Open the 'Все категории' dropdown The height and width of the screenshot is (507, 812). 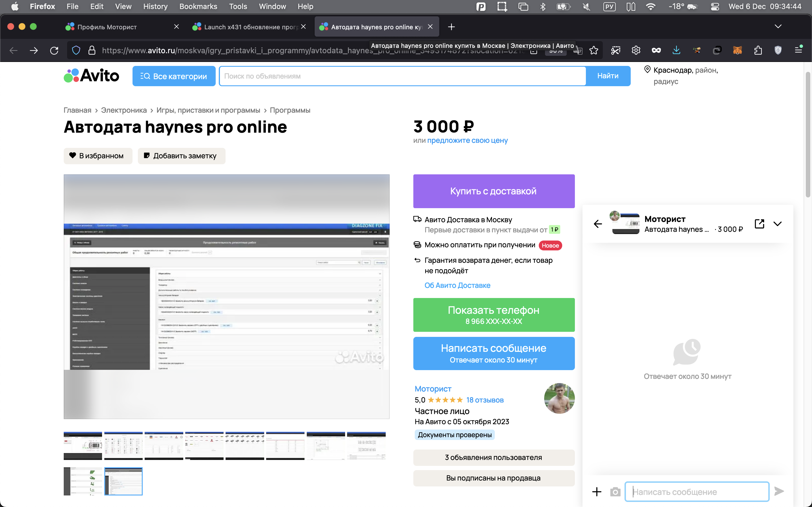(x=174, y=76)
